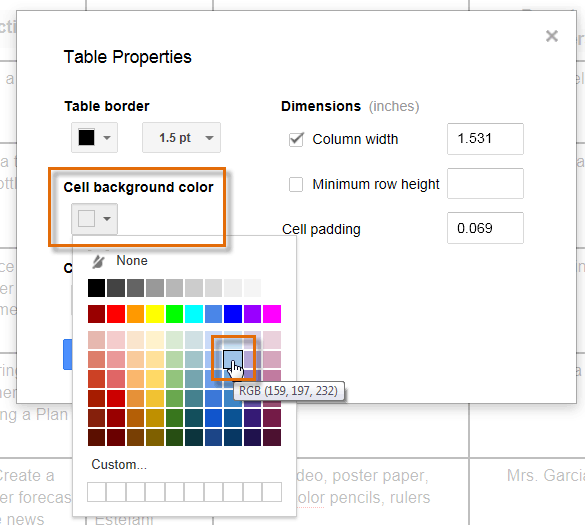
Task: Open the table border color dropdown
Action: (94, 138)
